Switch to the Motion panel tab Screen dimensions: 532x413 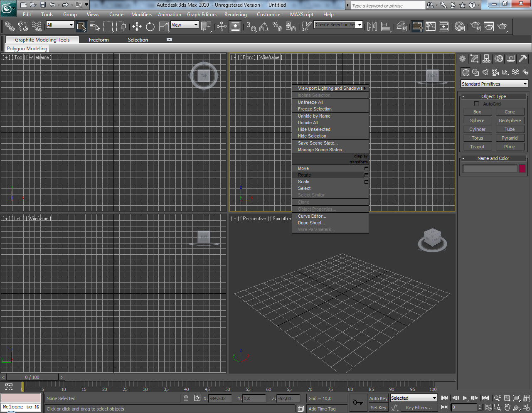coord(499,59)
